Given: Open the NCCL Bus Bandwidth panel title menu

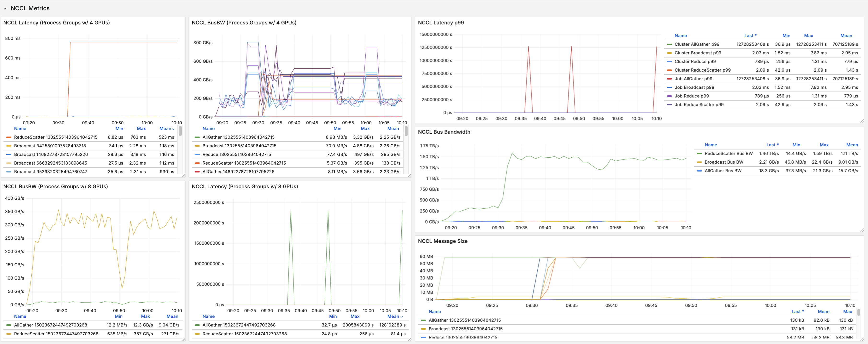Looking at the screenshot, I should pos(444,132).
